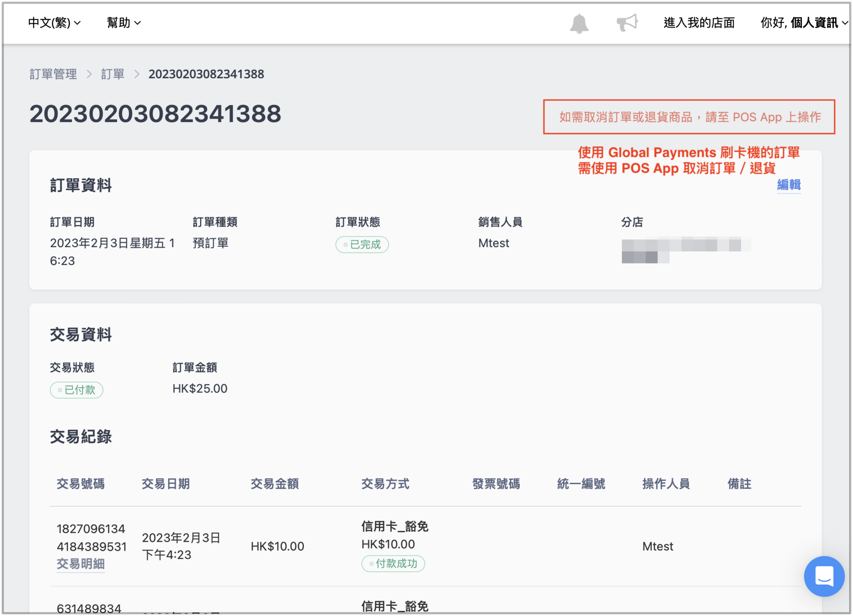Click the 已付款 transaction status badge
The height and width of the screenshot is (616, 853).
(76, 390)
